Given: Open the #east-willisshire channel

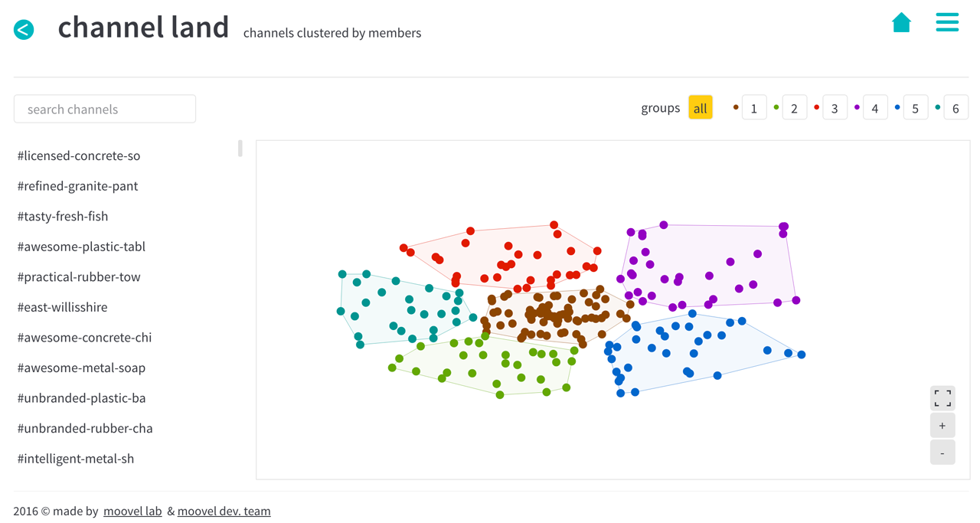Looking at the screenshot, I should pyautogui.click(x=62, y=306).
